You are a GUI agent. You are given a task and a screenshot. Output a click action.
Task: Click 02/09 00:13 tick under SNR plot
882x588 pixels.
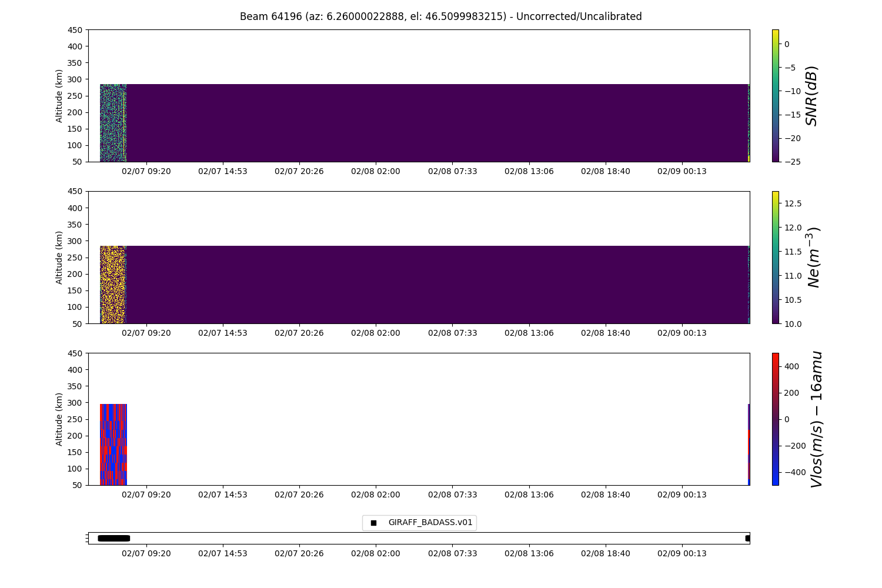(682, 171)
